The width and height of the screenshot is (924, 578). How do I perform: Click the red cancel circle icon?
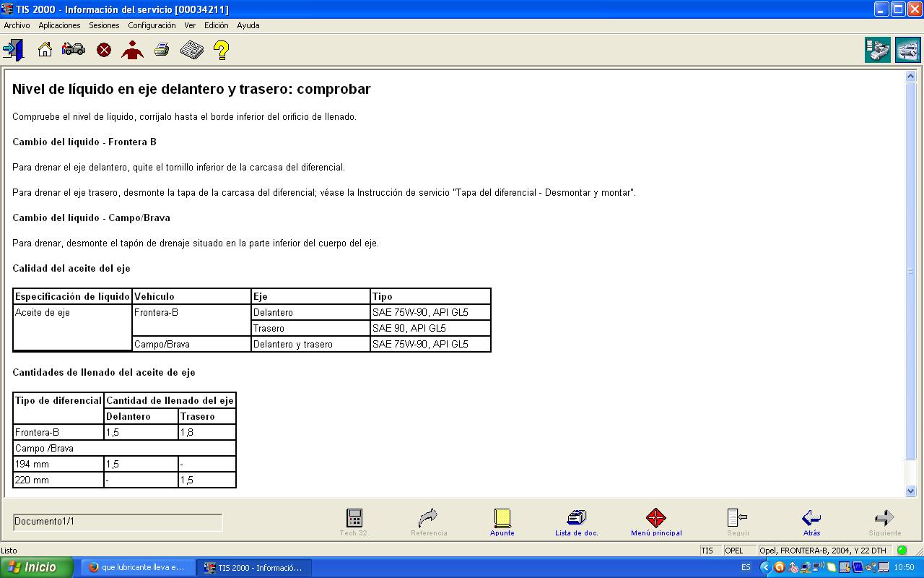click(104, 50)
